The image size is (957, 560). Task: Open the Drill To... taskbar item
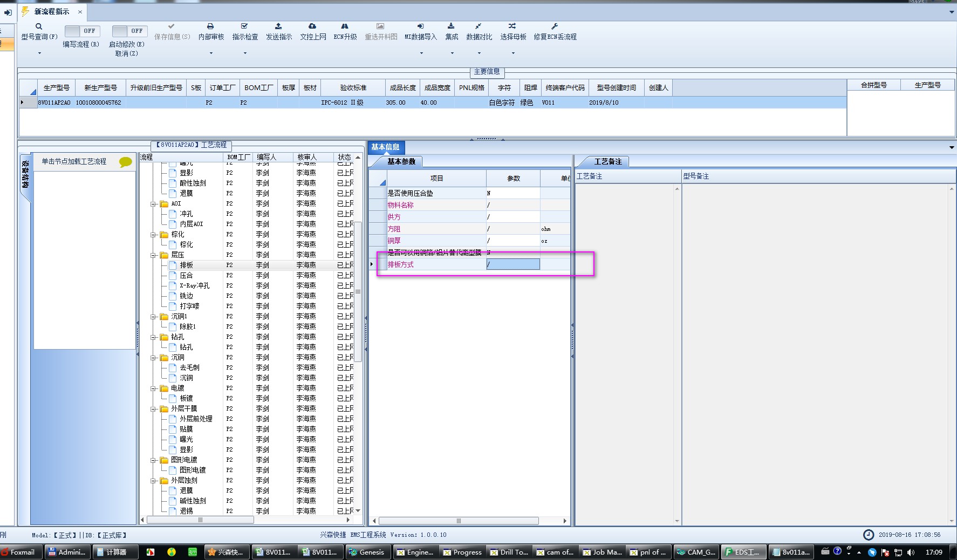[509, 552]
